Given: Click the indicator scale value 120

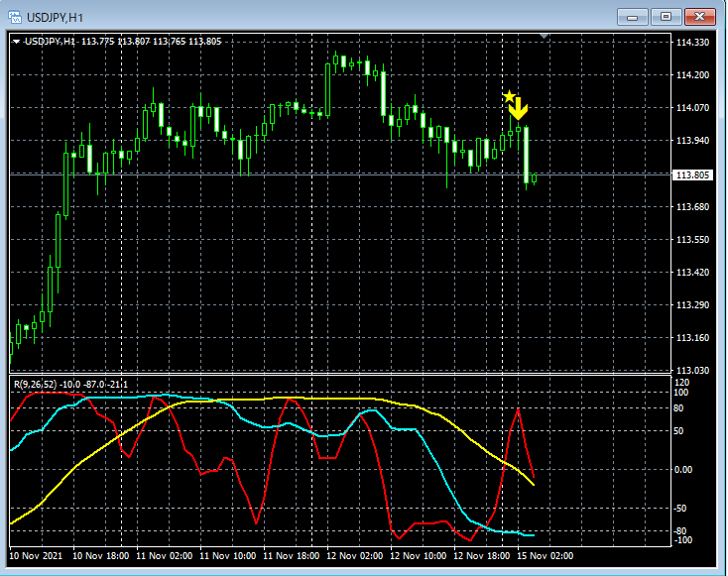Looking at the screenshot, I should [682, 383].
